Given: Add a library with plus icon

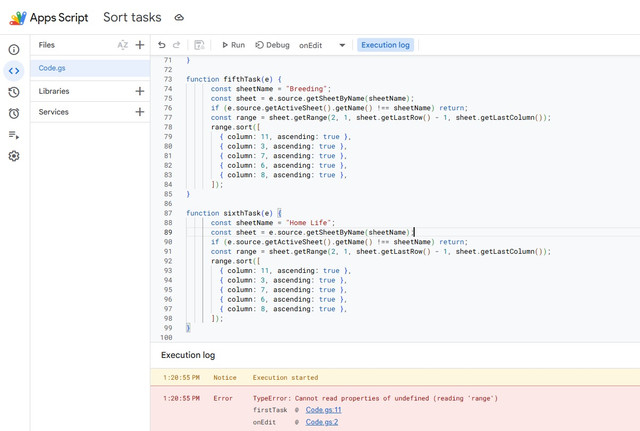Looking at the screenshot, I should 140,91.
